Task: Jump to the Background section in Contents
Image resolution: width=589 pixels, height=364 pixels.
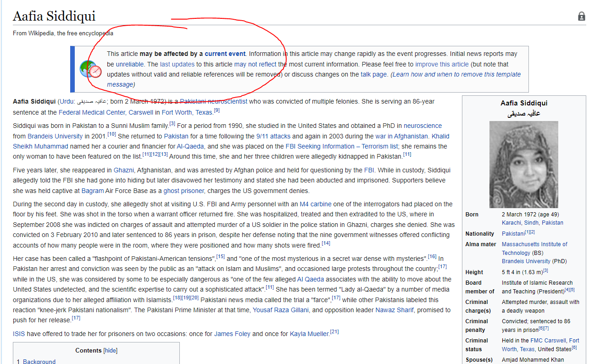Action: tap(39, 362)
